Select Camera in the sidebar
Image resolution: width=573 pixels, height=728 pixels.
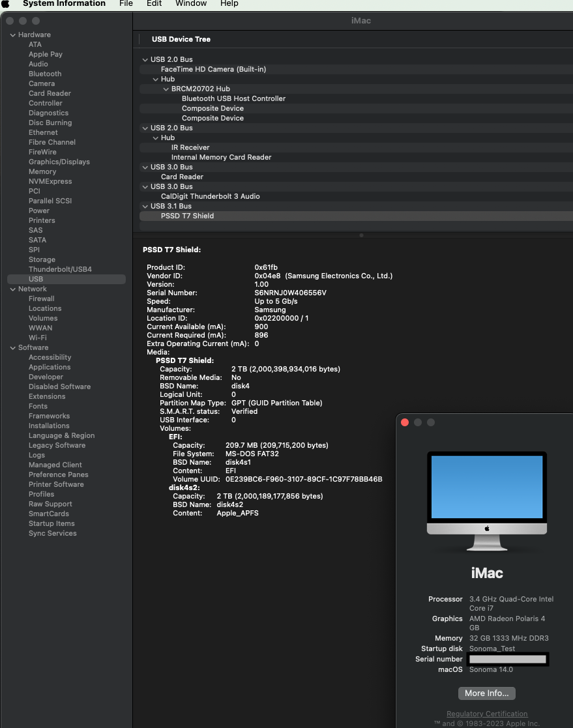[42, 83]
